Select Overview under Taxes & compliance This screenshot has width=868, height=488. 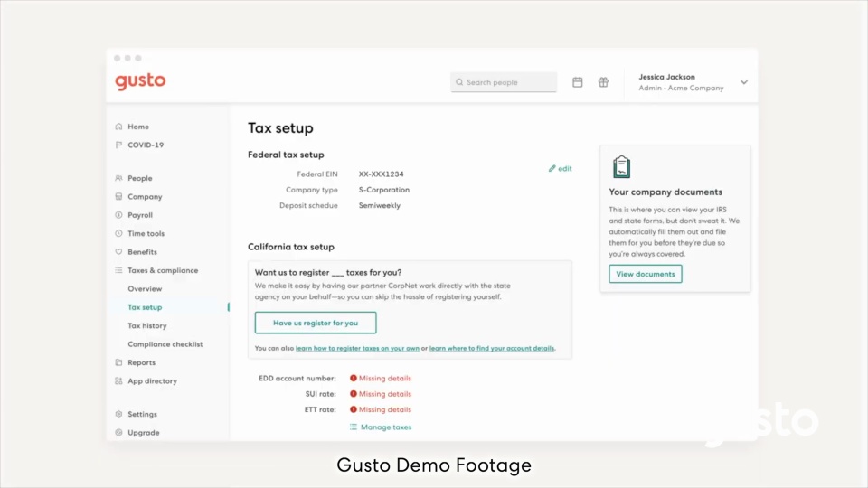tap(145, 289)
